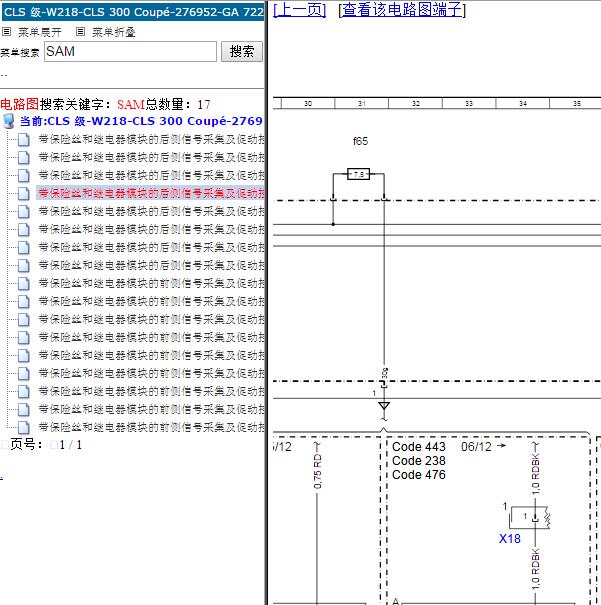This screenshot has width=601, height=605.
Task: Click the document icon of the highlighted red entry
Action: click(24, 193)
